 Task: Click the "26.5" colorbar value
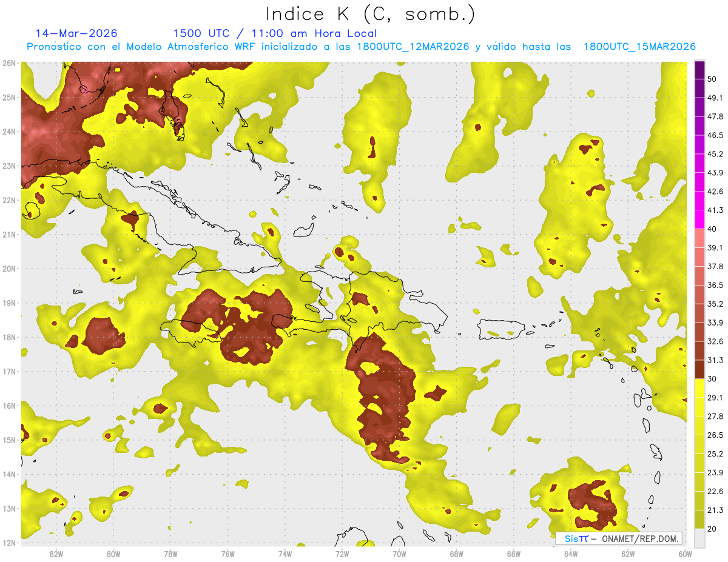coord(715,435)
